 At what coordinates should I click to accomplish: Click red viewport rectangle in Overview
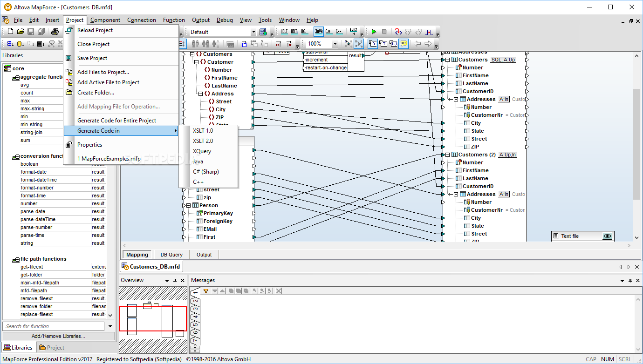(153, 318)
